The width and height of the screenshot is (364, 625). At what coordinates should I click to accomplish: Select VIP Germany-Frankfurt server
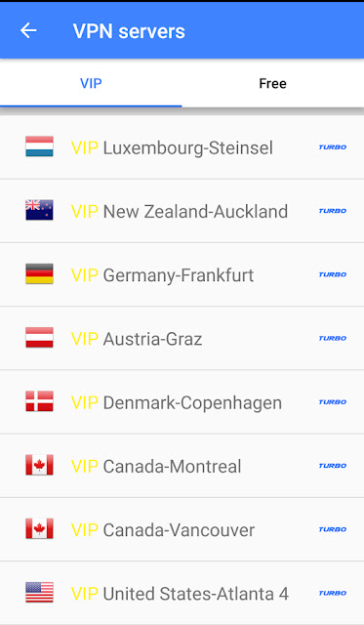[x=182, y=274]
